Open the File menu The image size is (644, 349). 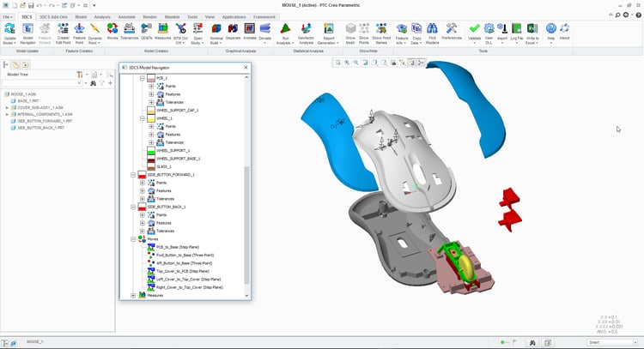pos(8,17)
